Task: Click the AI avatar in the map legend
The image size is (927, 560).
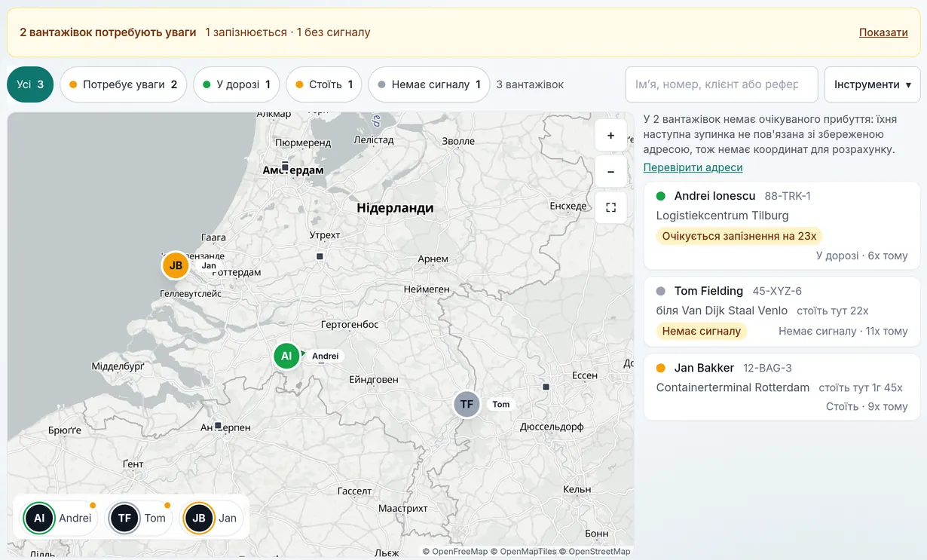Action: click(x=39, y=518)
